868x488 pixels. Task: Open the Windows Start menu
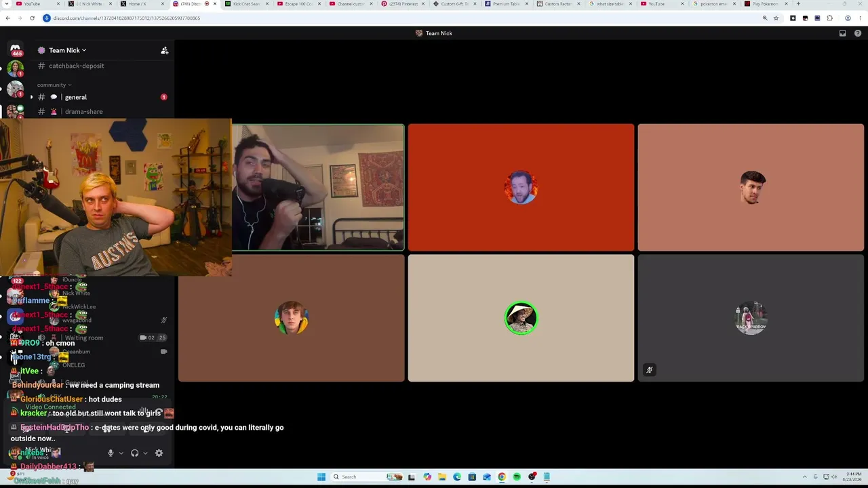pyautogui.click(x=321, y=476)
